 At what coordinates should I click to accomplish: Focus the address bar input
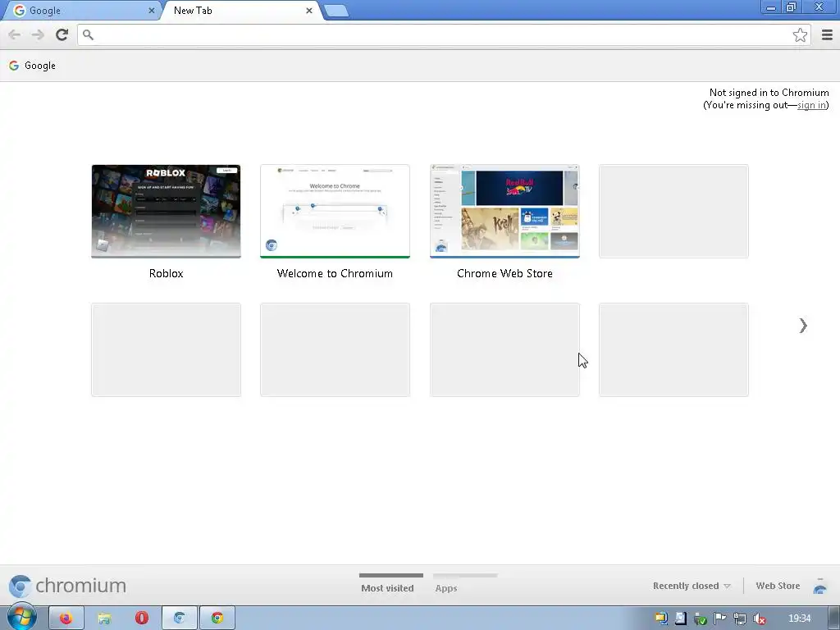(444, 34)
